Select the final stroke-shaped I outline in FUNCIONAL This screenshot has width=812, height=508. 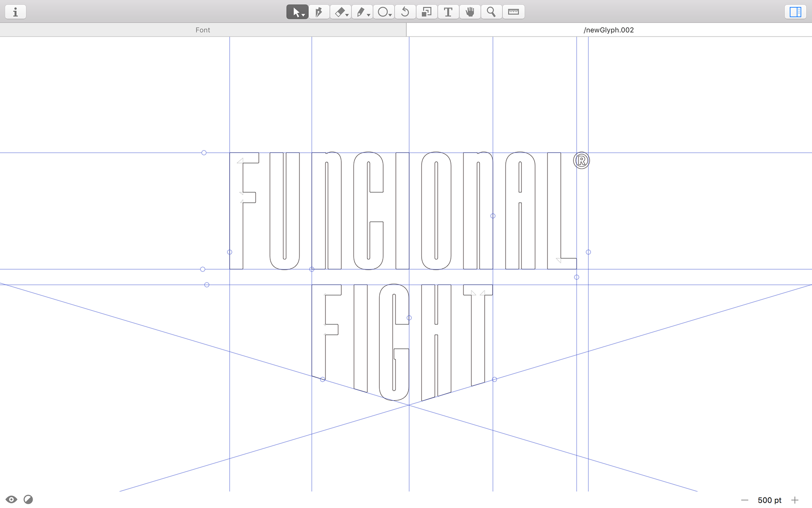pos(403,210)
